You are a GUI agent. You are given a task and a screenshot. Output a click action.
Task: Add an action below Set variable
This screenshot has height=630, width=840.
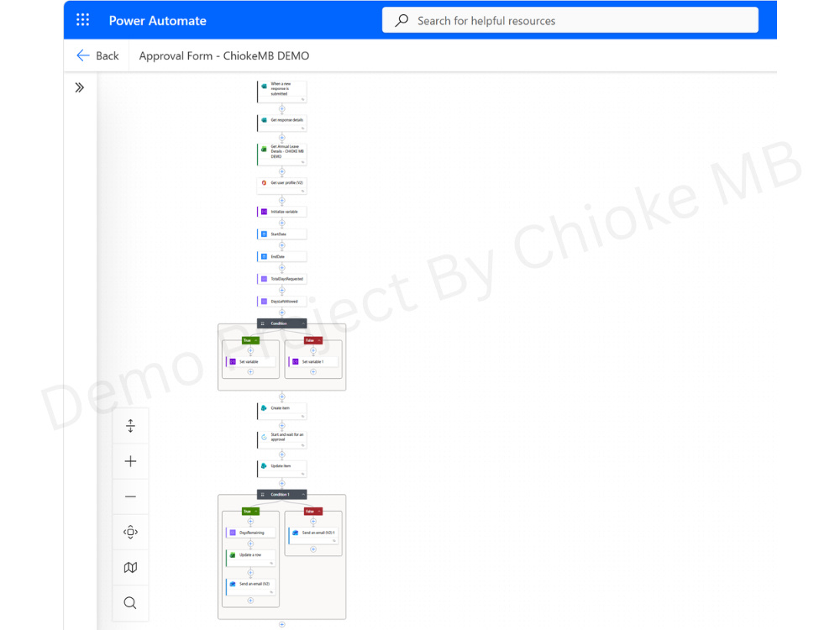point(250,372)
